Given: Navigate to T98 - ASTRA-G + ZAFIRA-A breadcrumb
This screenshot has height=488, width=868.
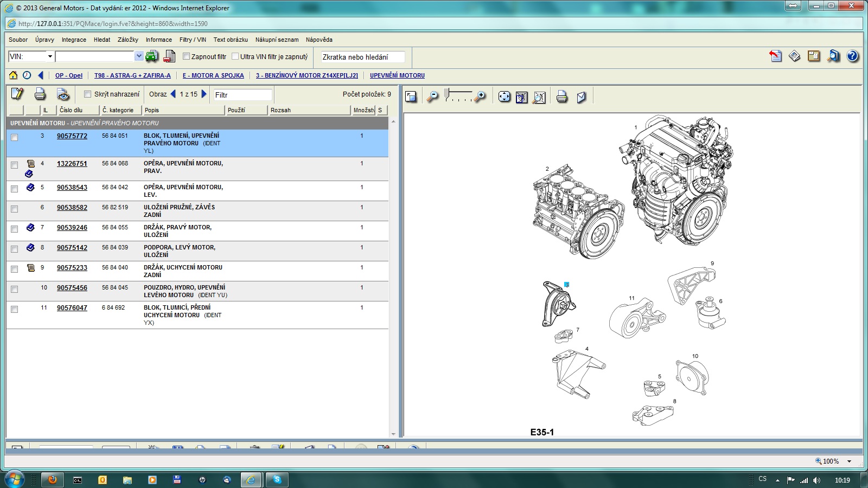Looking at the screenshot, I should coord(132,75).
